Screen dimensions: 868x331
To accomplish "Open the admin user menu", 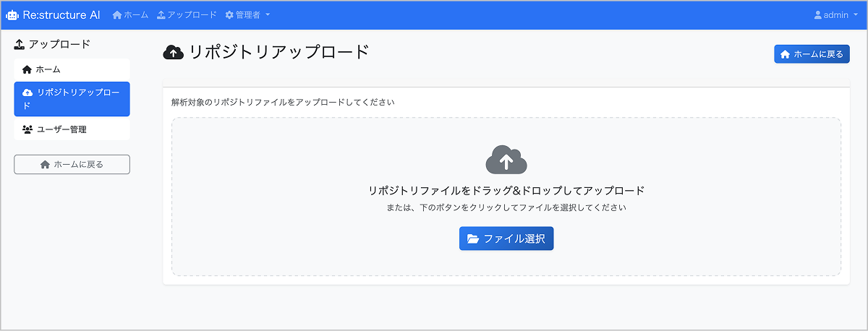I will point(835,14).
